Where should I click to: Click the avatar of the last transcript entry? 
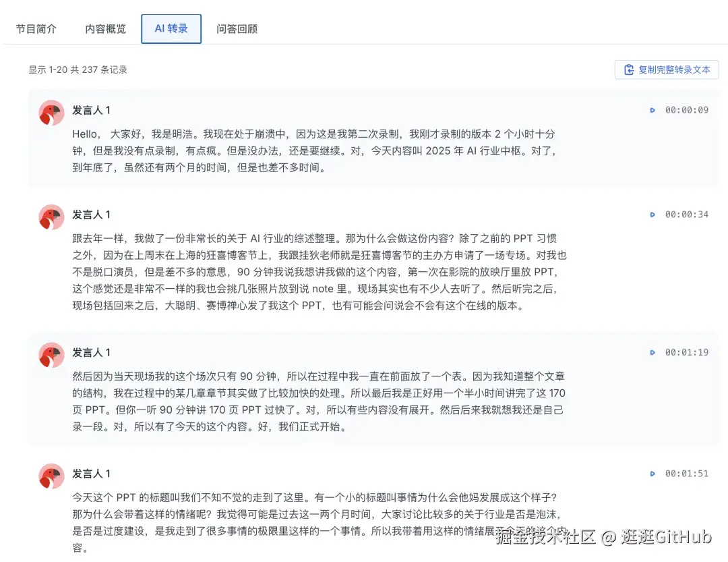tap(51, 476)
